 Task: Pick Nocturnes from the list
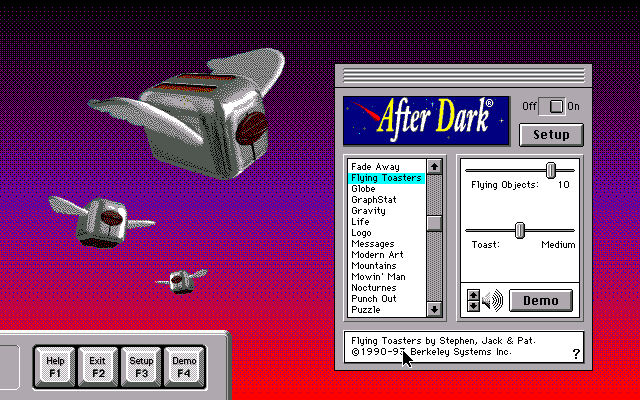(386, 288)
